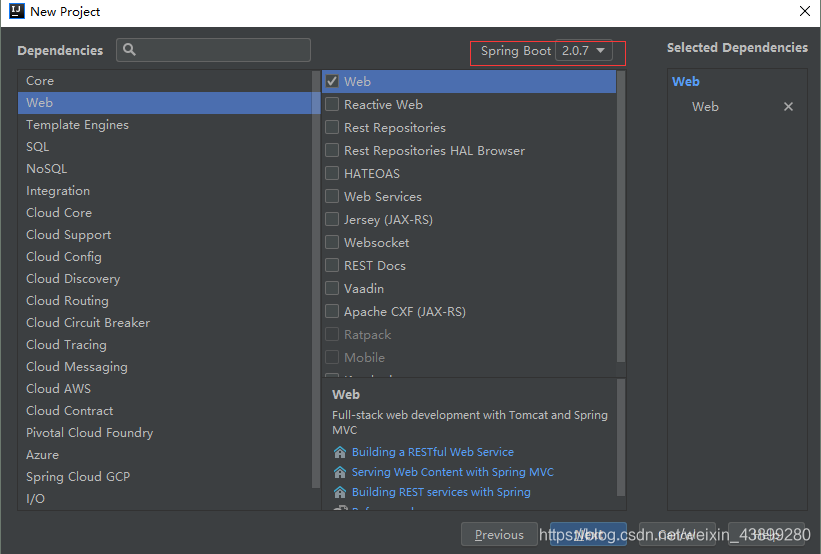Click house icon beside Building REST services
The height and width of the screenshot is (554, 821).
[340, 492]
